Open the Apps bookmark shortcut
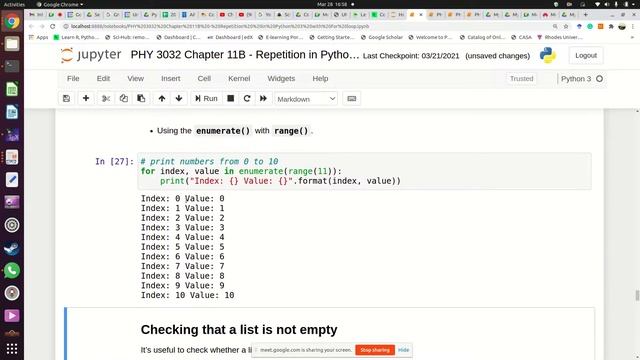Screen dimensions: 640x360 tap(39, 37)
